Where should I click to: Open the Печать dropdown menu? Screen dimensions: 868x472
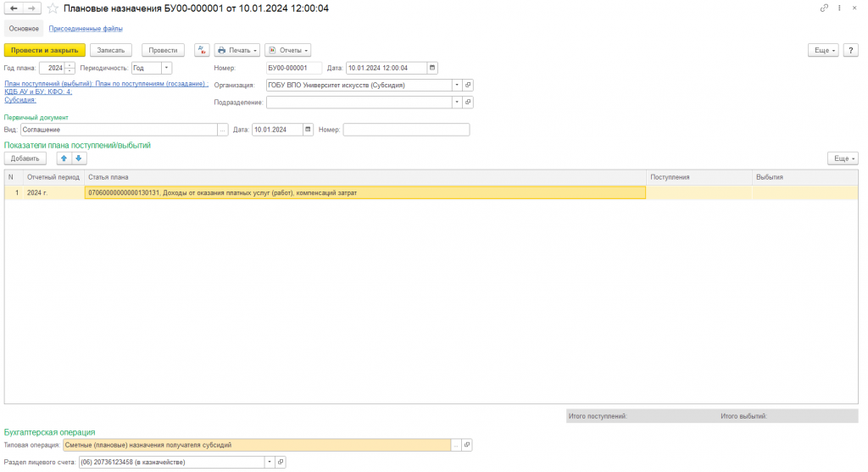pos(237,50)
